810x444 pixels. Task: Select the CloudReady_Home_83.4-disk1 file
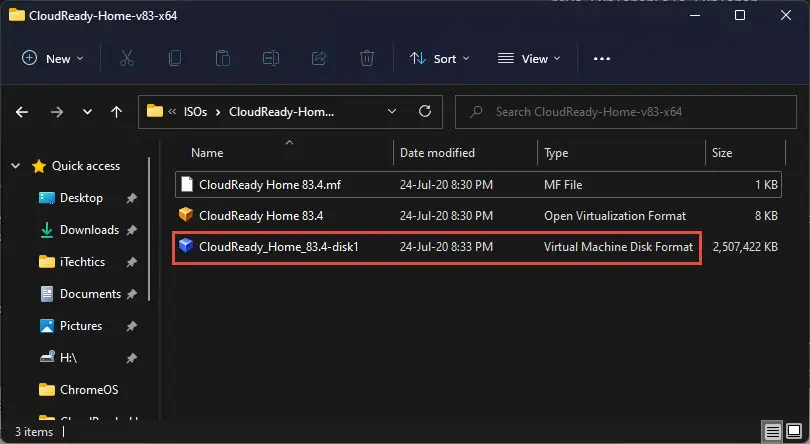coord(278,247)
